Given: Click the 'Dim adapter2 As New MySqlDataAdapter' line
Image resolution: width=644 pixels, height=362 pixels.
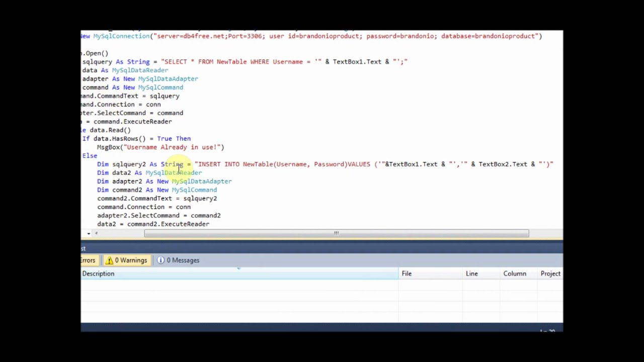Looking at the screenshot, I should coord(165,181).
